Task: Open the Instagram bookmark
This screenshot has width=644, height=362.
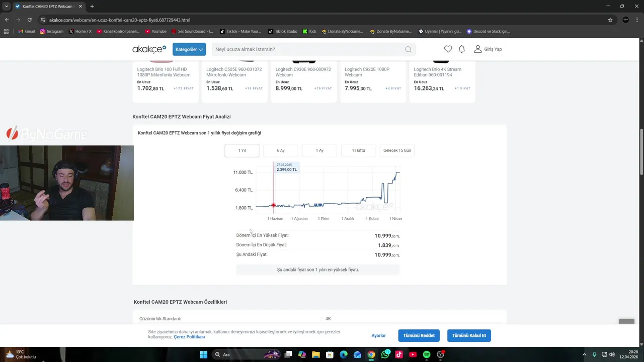Action: 51,31
